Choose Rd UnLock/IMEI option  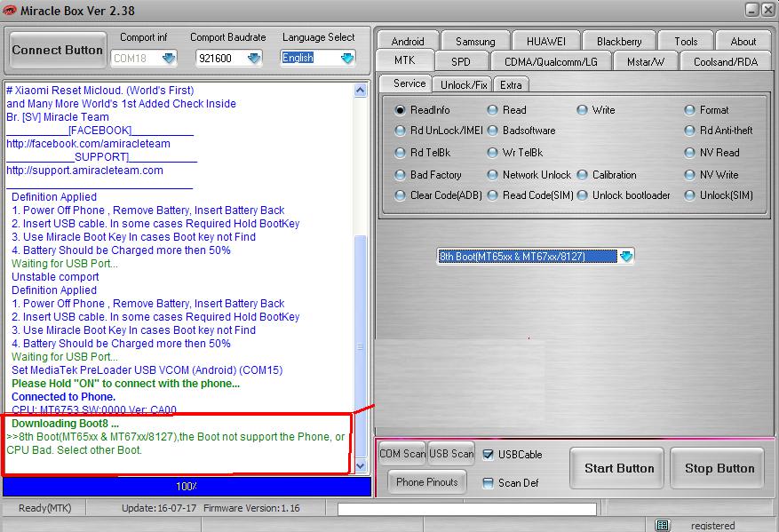click(x=400, y=131)
